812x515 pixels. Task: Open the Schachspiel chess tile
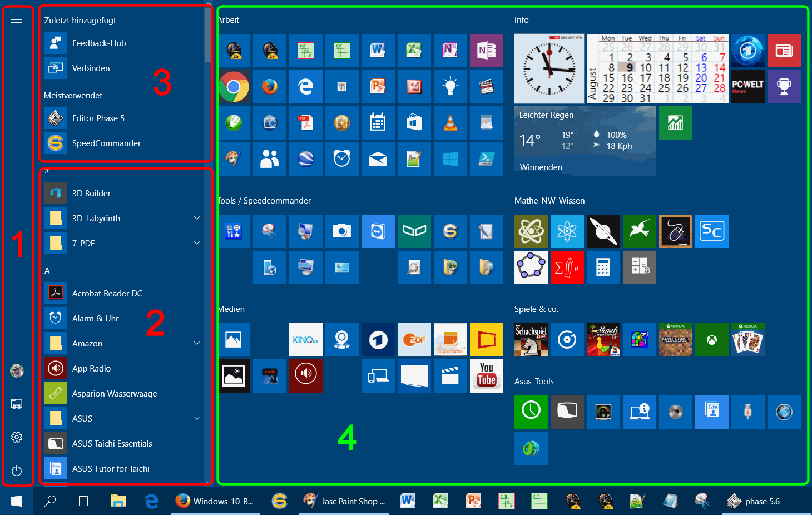click(x=531, y=340)
